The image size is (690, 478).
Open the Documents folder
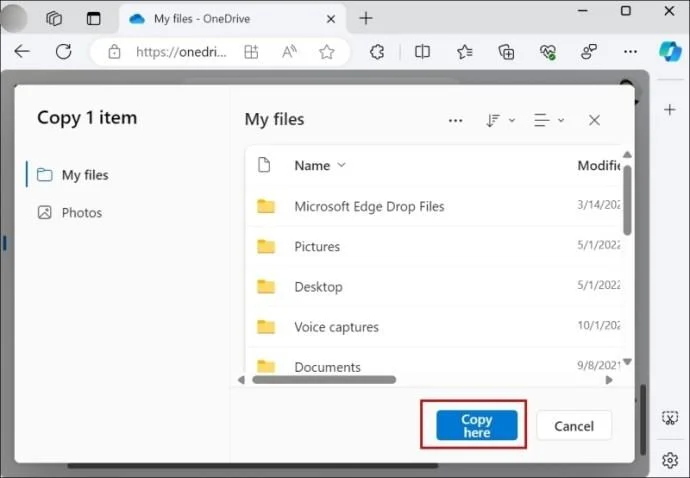[327, 367]
